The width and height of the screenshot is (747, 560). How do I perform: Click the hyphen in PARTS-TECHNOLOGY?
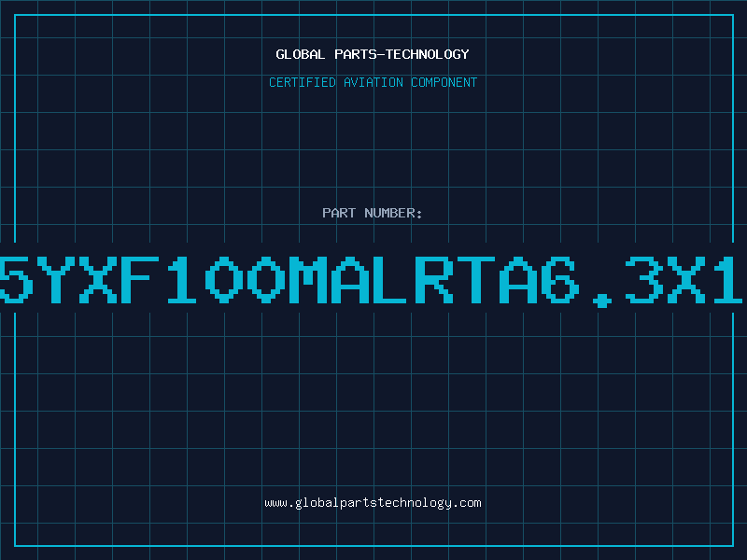380,55
